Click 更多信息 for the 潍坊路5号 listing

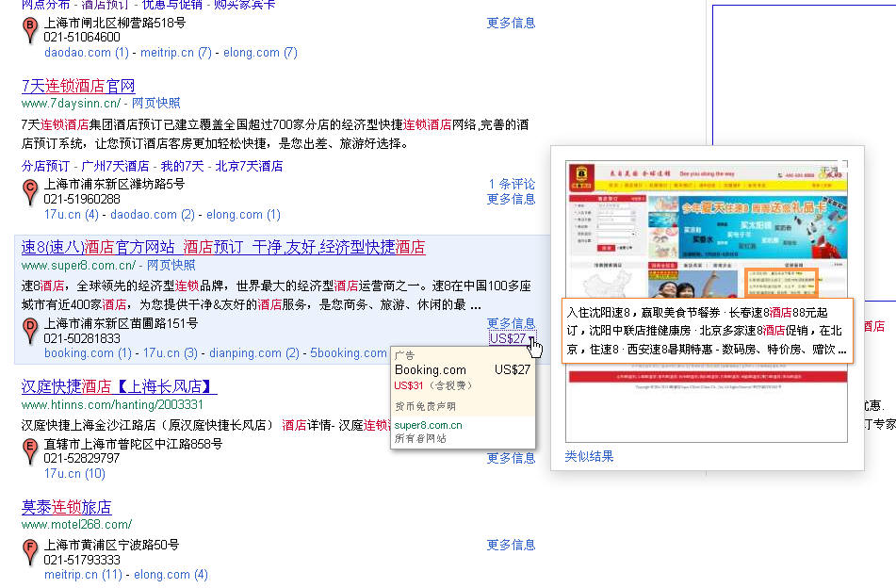point(511,199)
